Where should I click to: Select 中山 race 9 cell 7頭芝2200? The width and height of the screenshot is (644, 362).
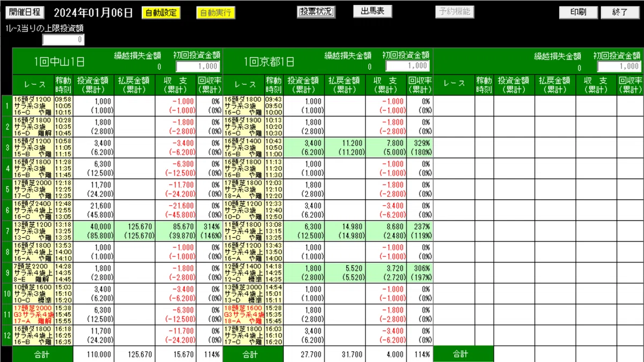pos(33,272)
